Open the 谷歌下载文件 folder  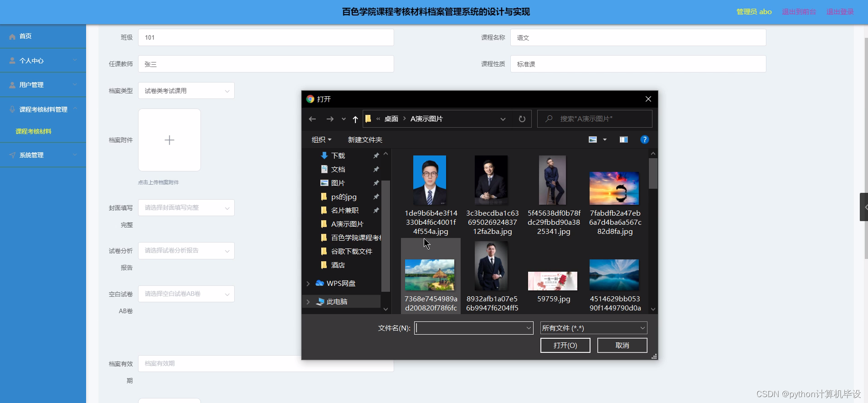pyautogui.click(x=351, y=252)
